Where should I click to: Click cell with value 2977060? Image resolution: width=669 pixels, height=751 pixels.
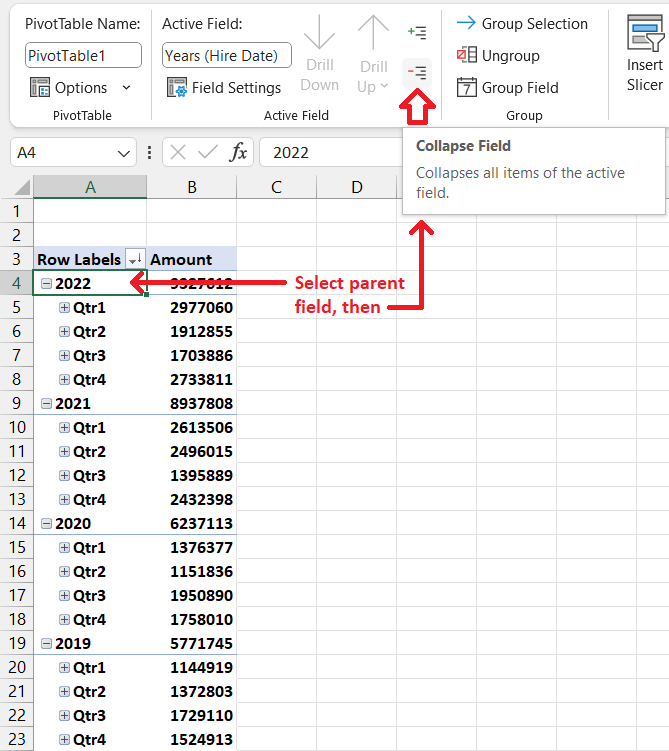point(192,307)
